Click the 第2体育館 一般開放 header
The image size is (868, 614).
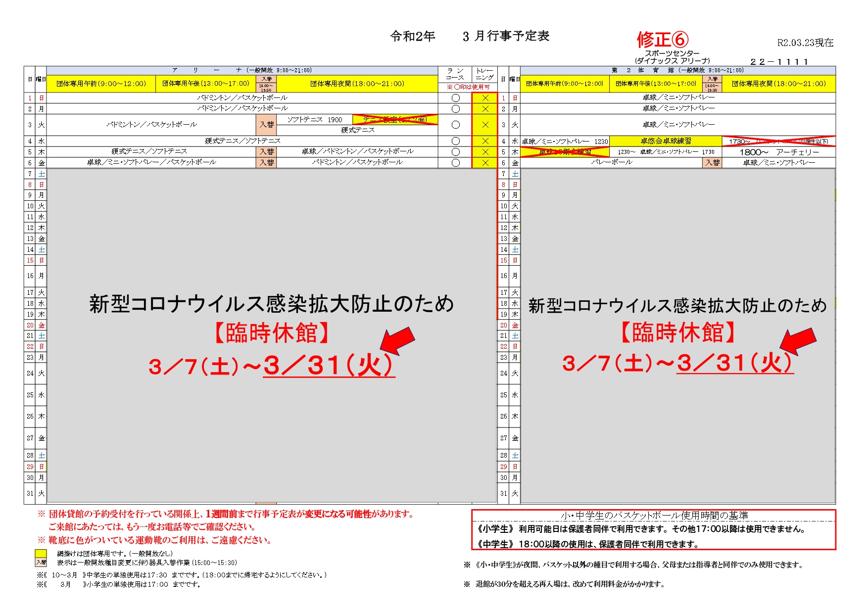point(678,70)
